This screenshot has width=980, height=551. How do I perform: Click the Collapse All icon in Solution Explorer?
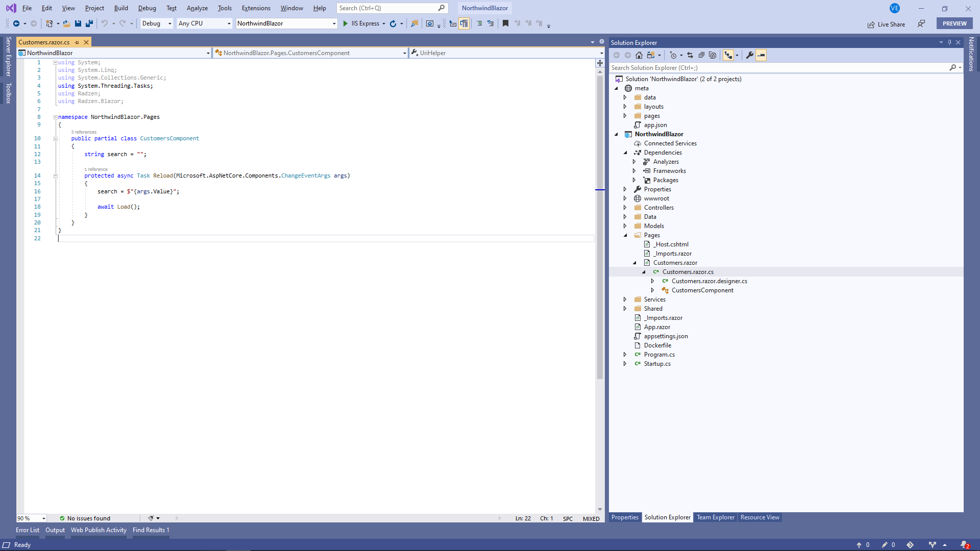701,55
